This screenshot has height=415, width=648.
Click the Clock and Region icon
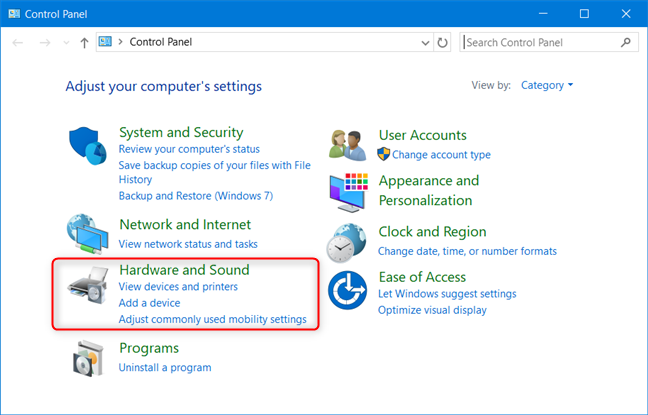[x=347, y=243]
